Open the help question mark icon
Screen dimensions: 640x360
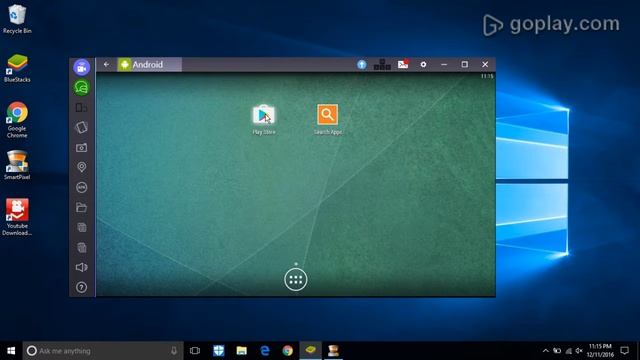(81, 287)
